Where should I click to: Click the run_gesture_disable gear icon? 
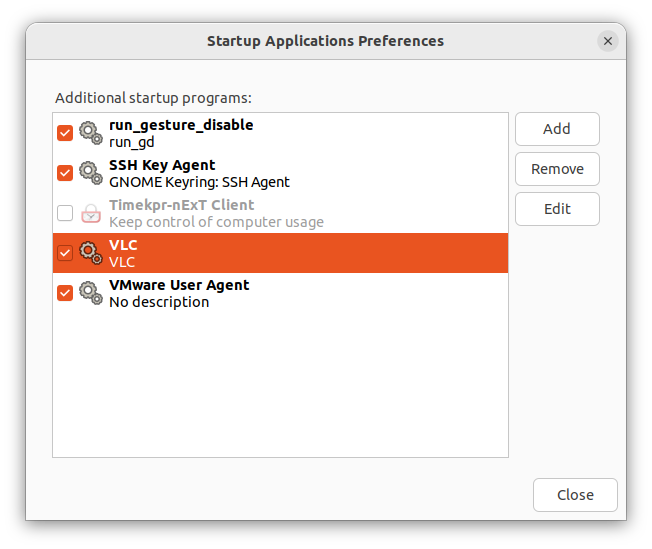point(91,133)
